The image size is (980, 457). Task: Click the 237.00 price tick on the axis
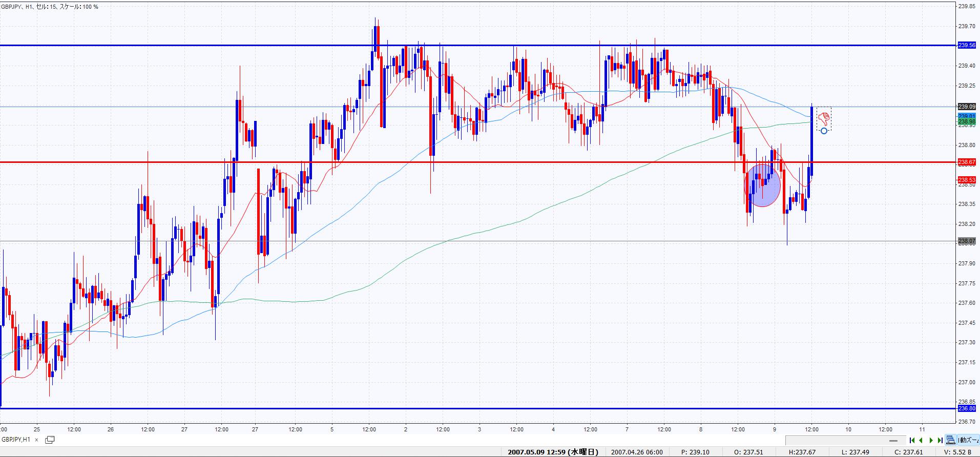coord(967,382)
